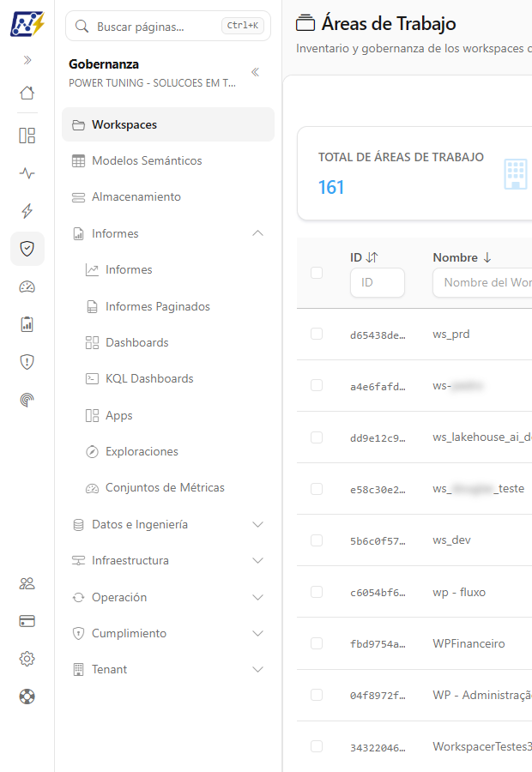Viewport: 532px width, 772px height.
Task: Check the row checkbox for ws_lakehouse_ai
Action: click(x=317, y=437)
